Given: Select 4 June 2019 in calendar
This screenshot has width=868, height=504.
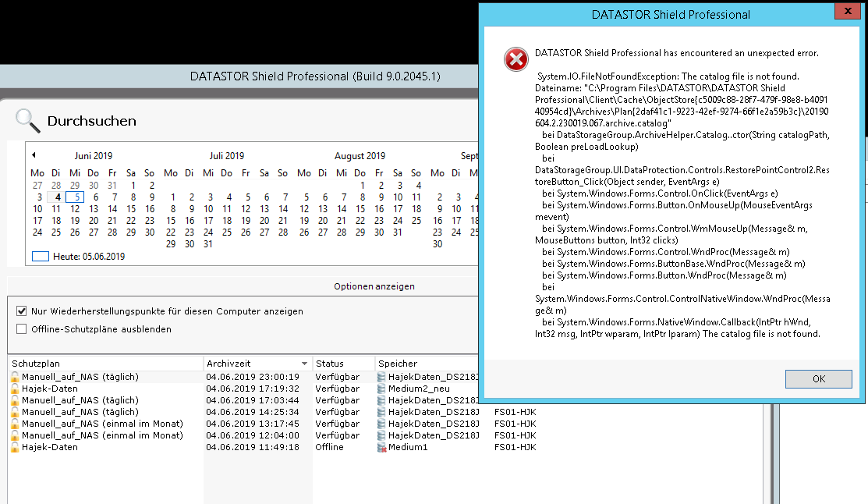Looking at the screenshot, I should point(58,197).
